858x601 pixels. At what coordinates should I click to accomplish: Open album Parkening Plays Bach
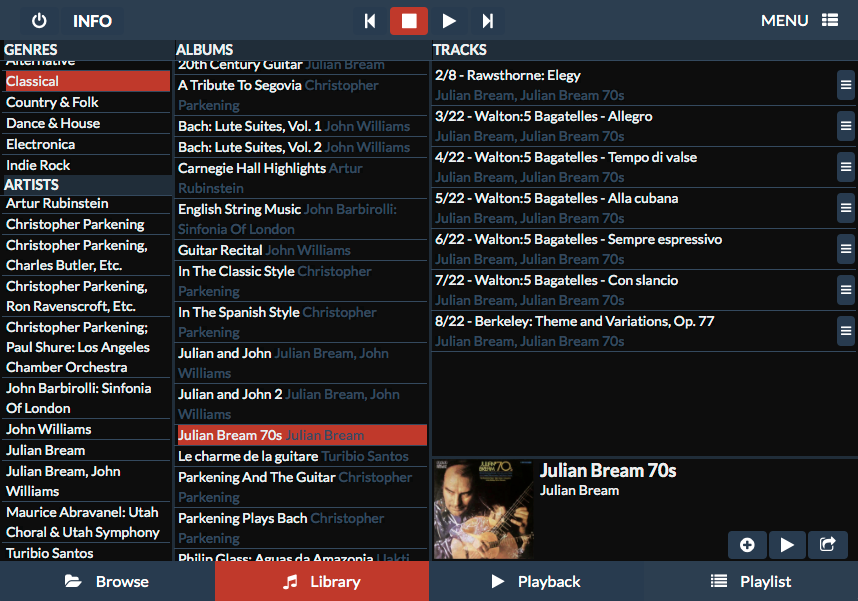coord(302,528)
